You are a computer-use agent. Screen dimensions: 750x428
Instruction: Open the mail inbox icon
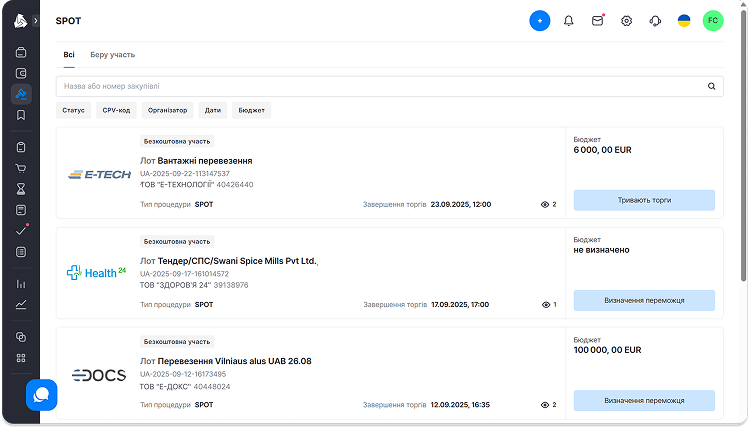pos(597,20)
